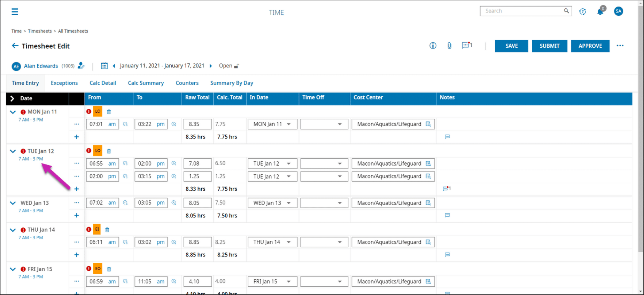
Task: Collapse the TUE Jan 12 day
Action: click(x=13, y=151)
